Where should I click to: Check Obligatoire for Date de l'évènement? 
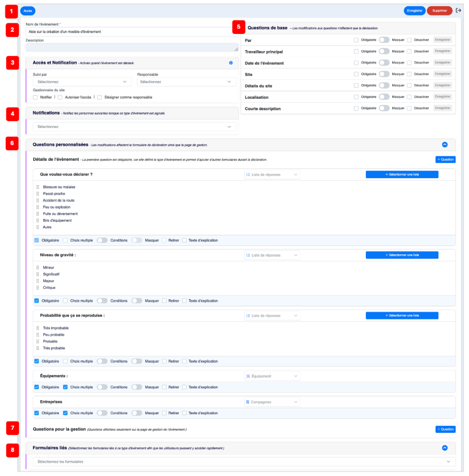(x=356, y=63)
